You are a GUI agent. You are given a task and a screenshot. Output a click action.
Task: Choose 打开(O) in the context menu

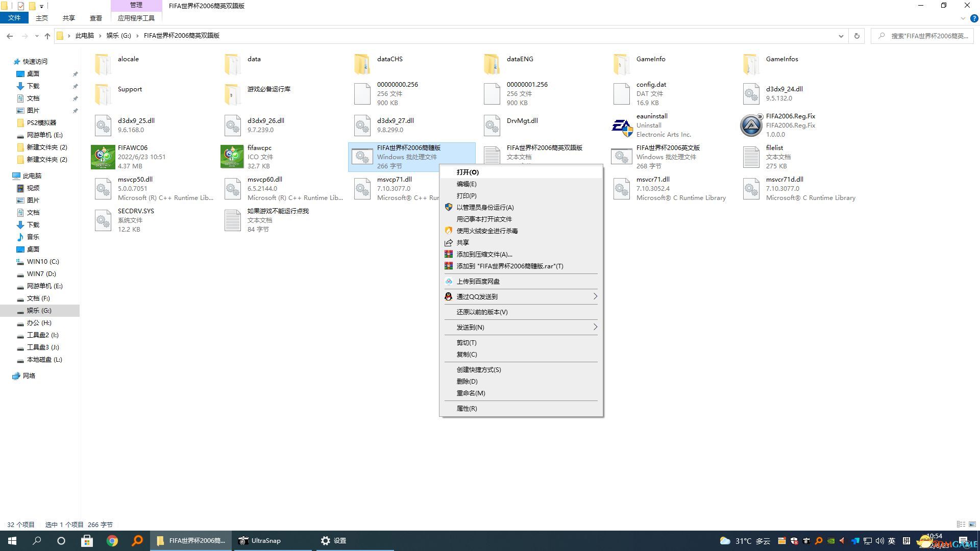[521, 172]
